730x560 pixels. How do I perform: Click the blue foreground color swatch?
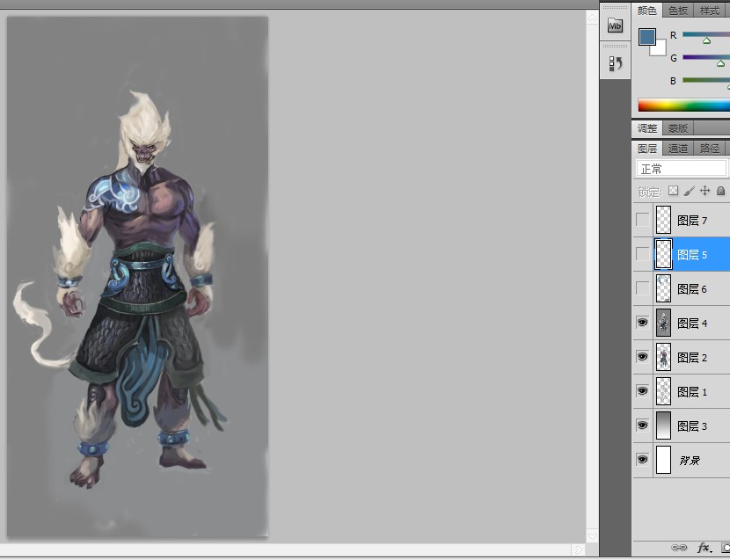pos(646,37)
